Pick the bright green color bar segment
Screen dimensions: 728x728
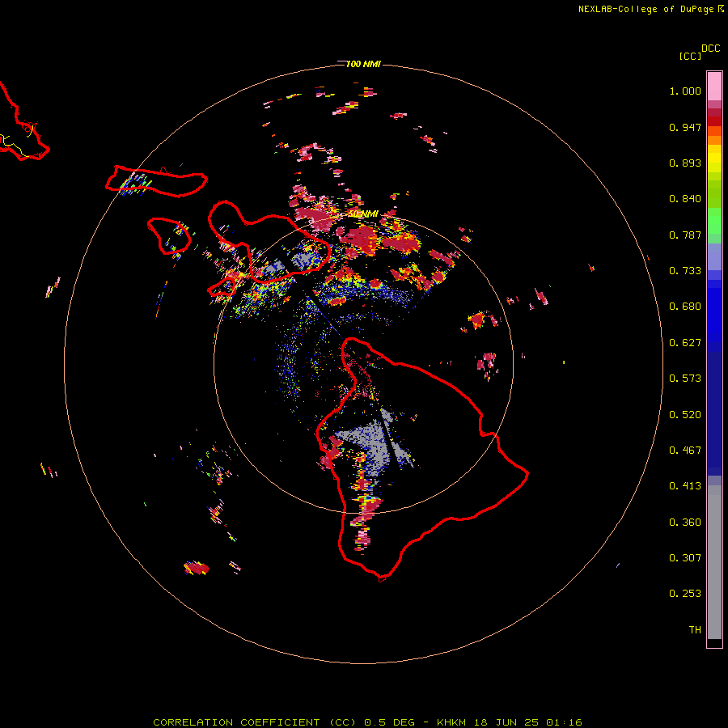tap(714, 221)
